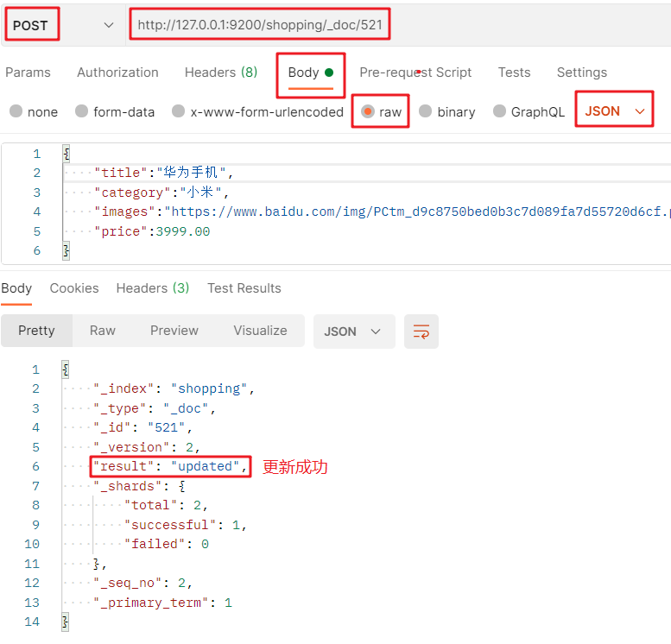Open the response Headers (3) tab

pyautogui.click(x=152, y=288)
